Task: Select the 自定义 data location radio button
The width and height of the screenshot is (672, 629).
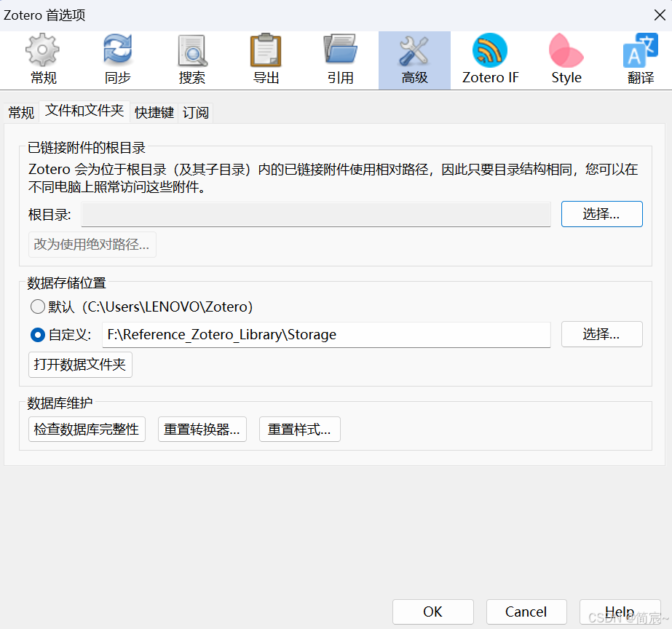Action: 38,335
